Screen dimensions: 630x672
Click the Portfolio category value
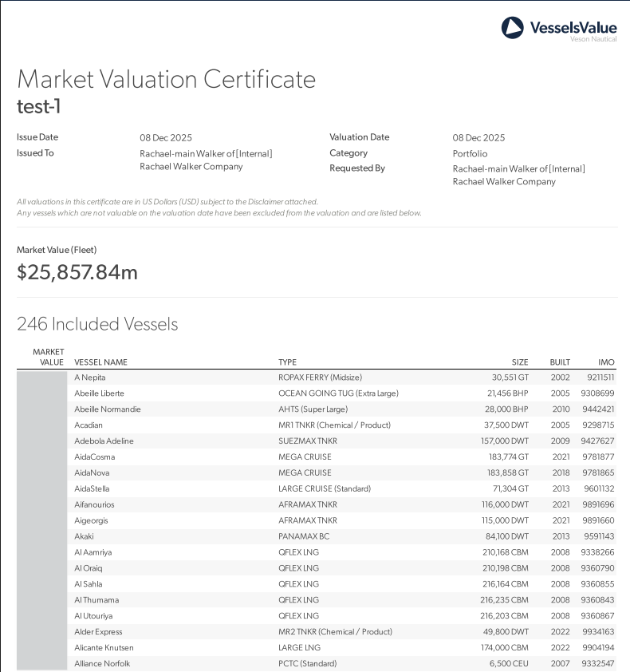[470, 153]
